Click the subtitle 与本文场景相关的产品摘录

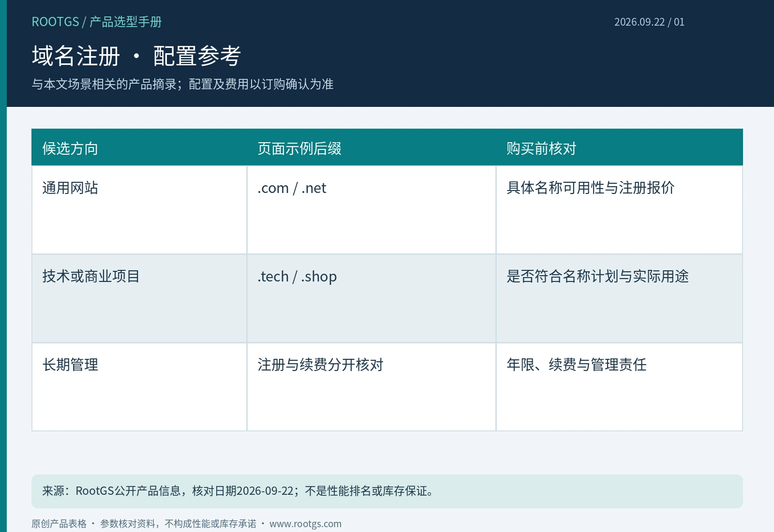pyautogui.click(x=104, y=84)
